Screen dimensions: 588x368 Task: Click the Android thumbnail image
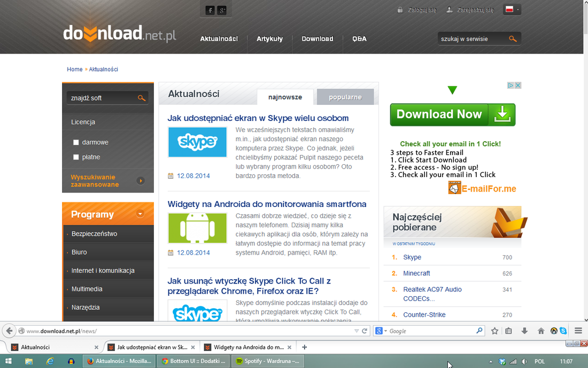tap(197, 228)
